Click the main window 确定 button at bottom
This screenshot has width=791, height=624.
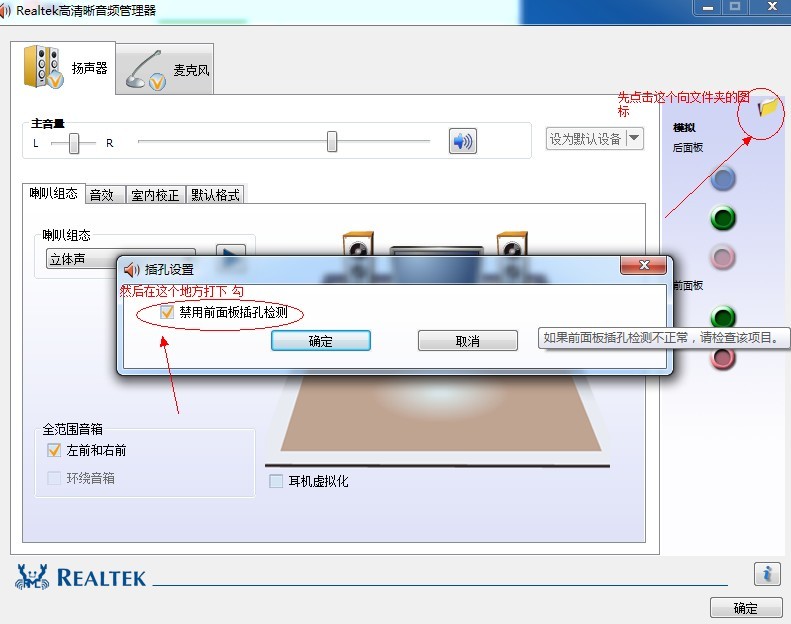pyautogui.click(x=746, y=608)
